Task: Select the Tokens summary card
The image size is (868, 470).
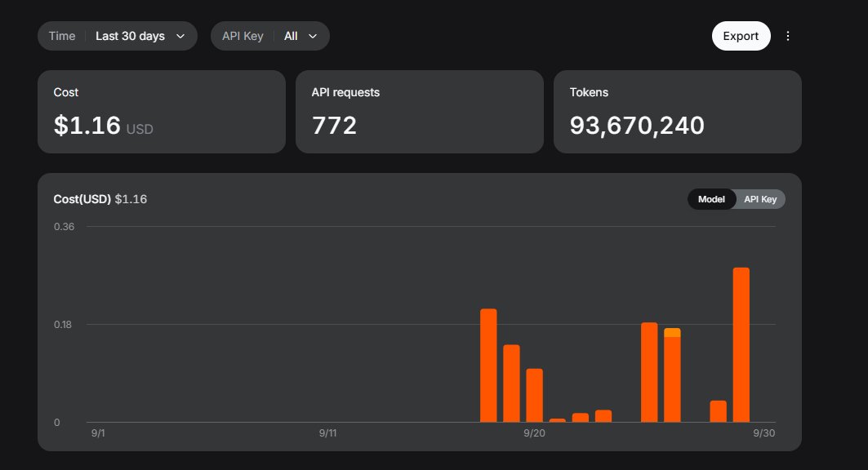Action: click(678, 112)
